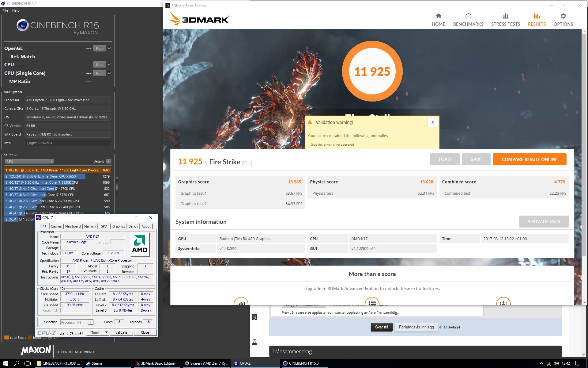Click the MAXON logo in Cinebench
The width and height of the screenshot is (588, 368).
36,350
